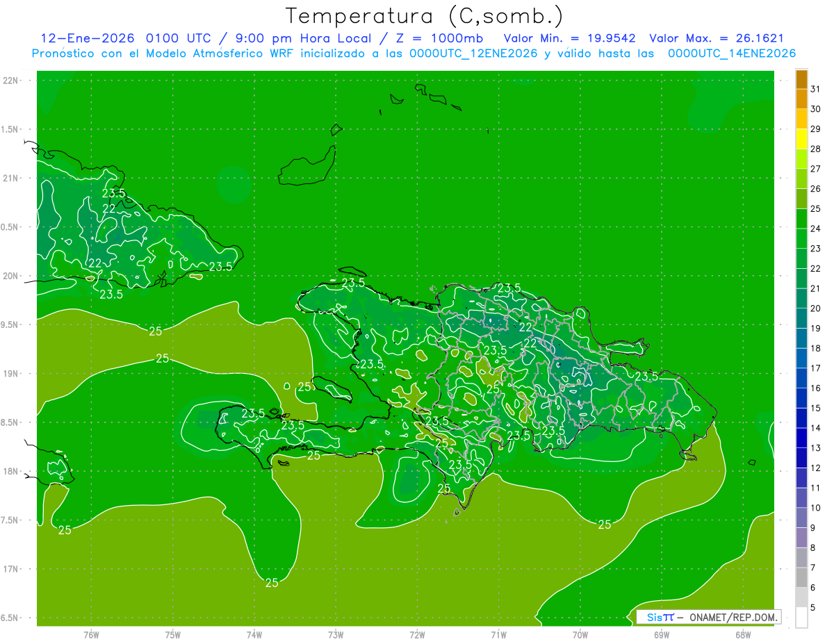
Task: Click the legend value 26
Action: click(x=816, y=189)
